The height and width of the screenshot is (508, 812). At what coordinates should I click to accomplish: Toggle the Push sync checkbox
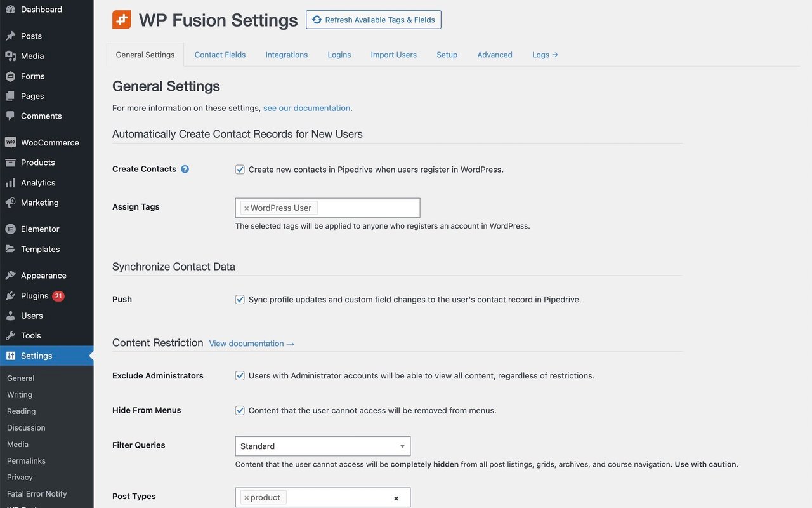tap(240, 300)
